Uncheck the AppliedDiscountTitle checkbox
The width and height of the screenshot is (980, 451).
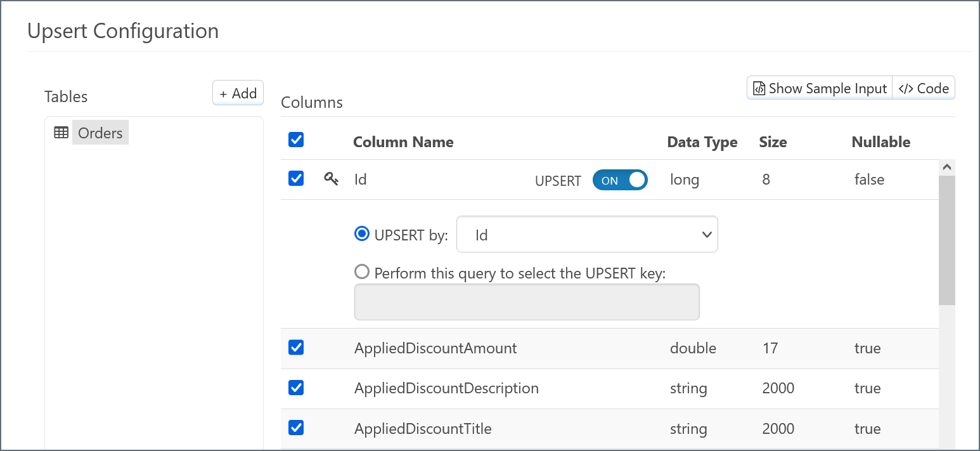(296, 428)
